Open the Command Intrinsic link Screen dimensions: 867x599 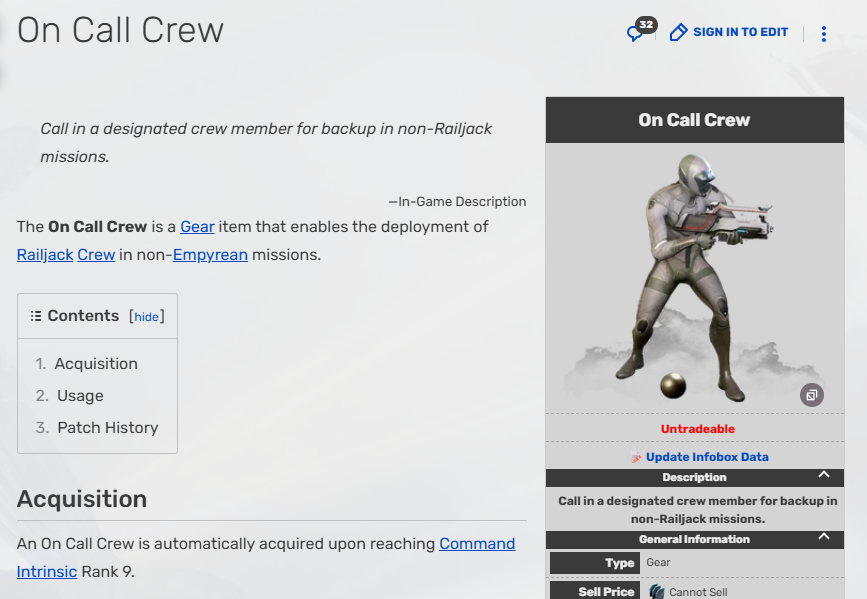477,544
